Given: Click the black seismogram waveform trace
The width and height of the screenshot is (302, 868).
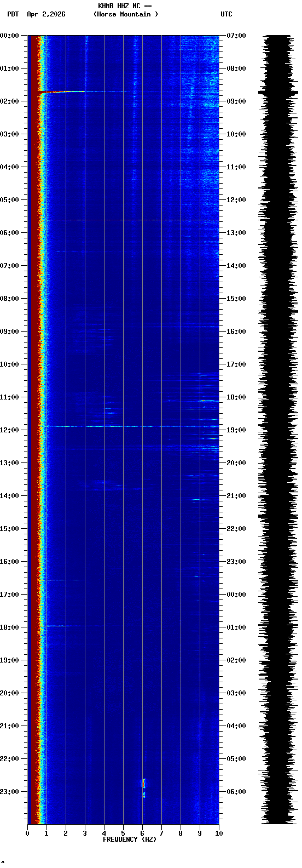Looking at the screenshot, I should pyautogui.click(x=278, y=430).
